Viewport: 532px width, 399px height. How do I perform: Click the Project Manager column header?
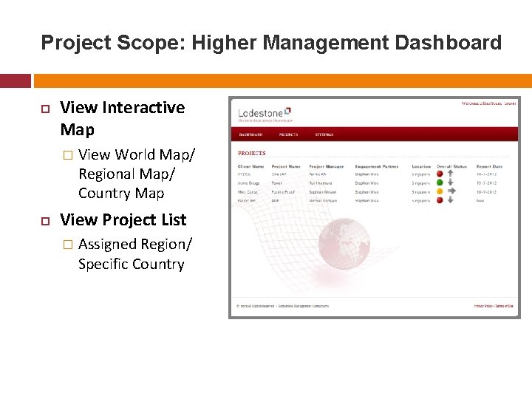[x=327, y=166]
